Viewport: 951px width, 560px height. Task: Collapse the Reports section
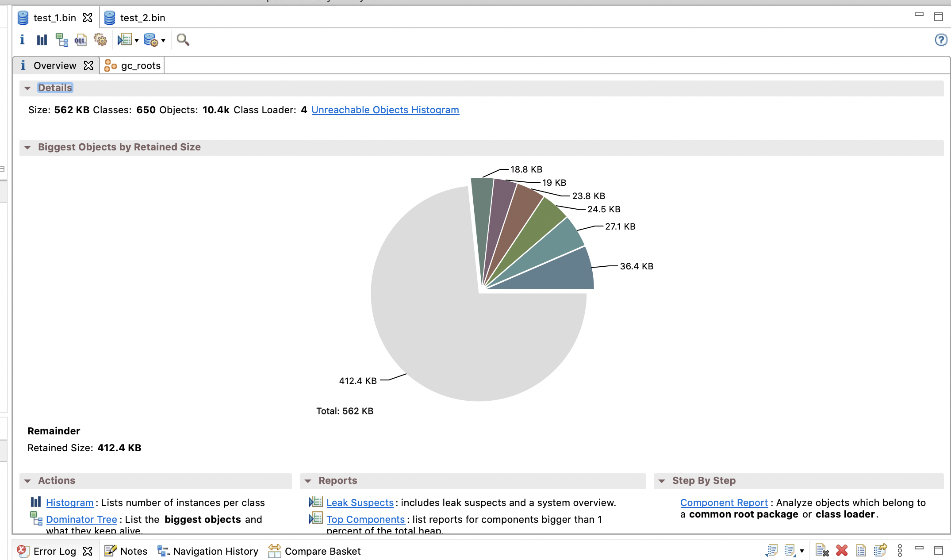pos(308,481)
